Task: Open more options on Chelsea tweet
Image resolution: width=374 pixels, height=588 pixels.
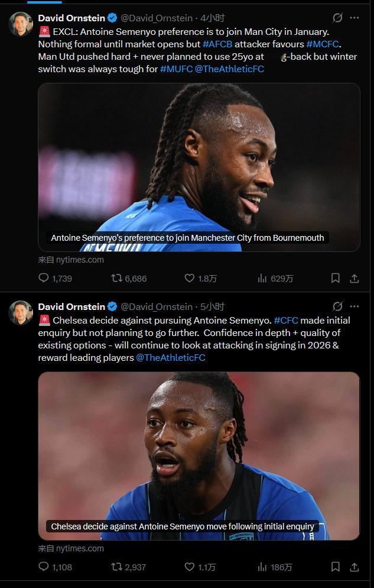Action: (354, 306)
